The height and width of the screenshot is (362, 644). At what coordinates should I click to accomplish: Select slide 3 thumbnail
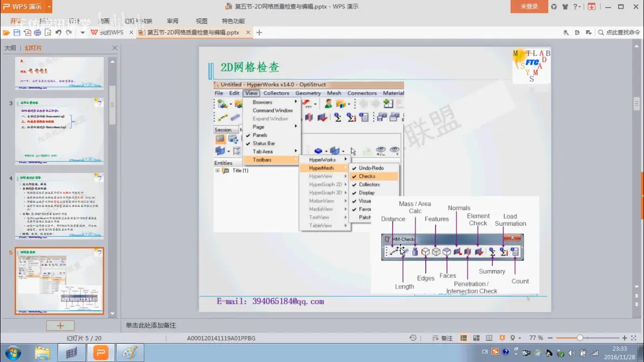coord(59,131)
